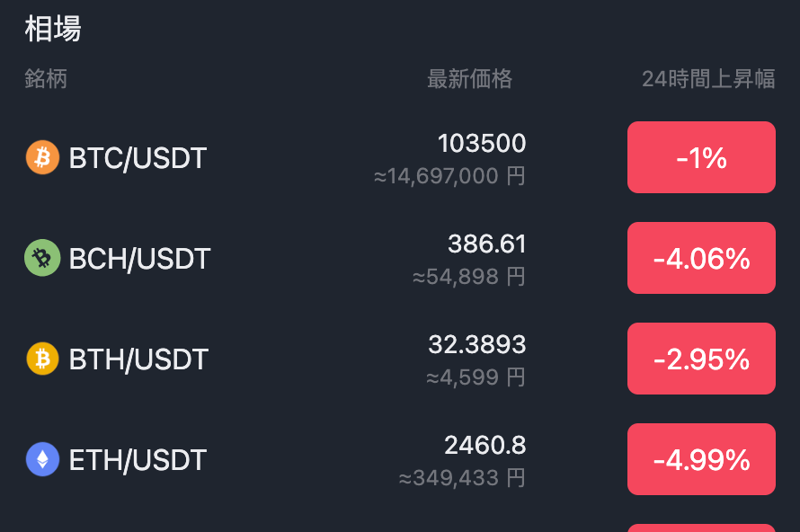
Task: Tap the orange Bitcoin BTC coin icon
Action: [42, 157]
